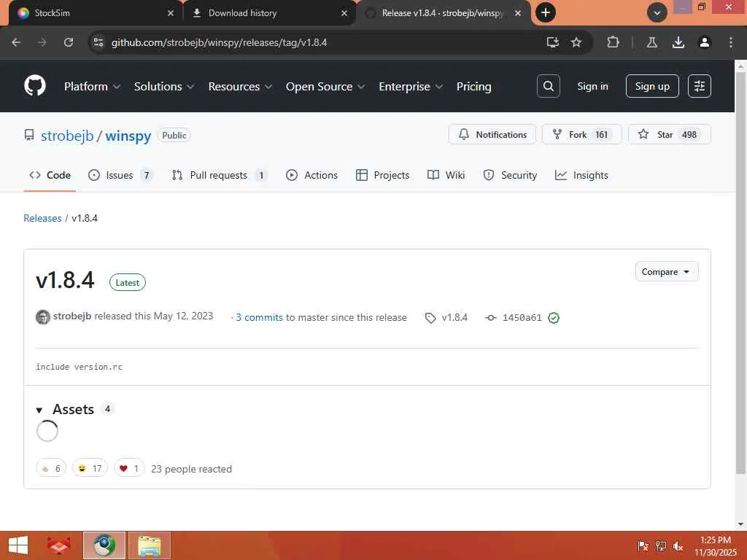Close the StockSim tab

click(x=171, y=13)
